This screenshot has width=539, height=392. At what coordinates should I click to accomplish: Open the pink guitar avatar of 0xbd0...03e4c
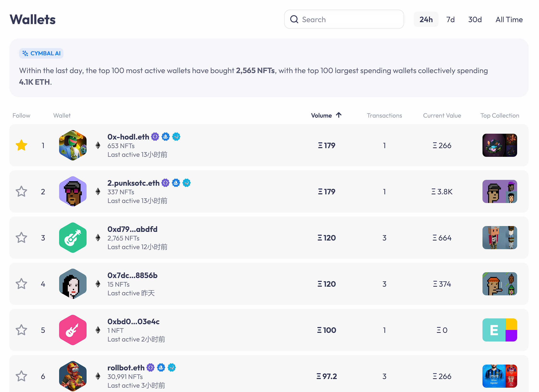[73, 330]
